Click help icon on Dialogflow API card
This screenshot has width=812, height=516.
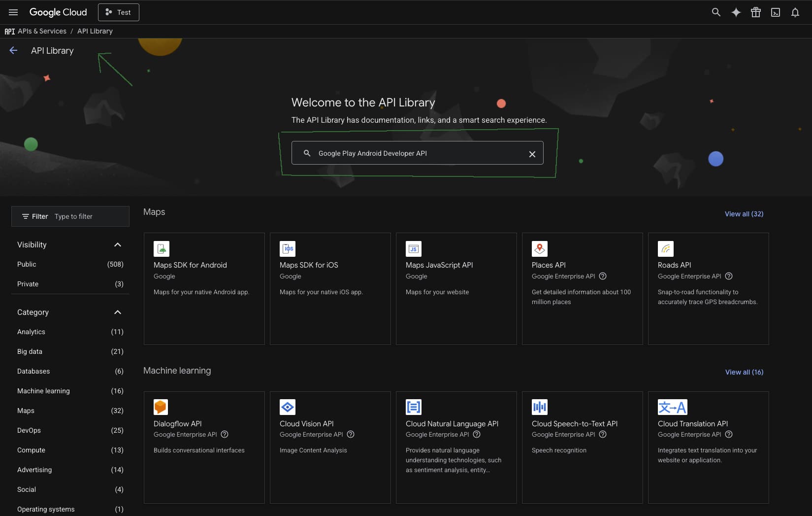pyautogui.click(x=225, y=435)
